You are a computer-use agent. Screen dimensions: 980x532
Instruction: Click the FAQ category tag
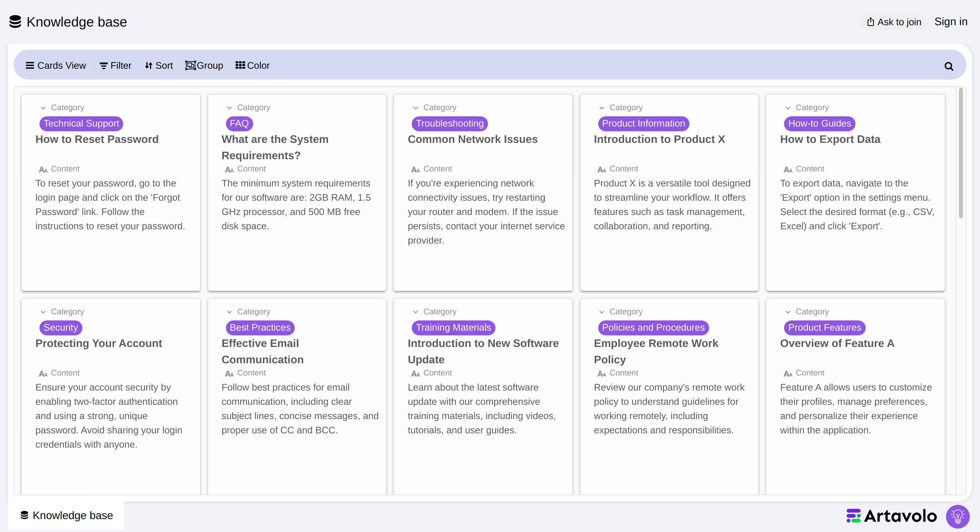click(239, 123)
